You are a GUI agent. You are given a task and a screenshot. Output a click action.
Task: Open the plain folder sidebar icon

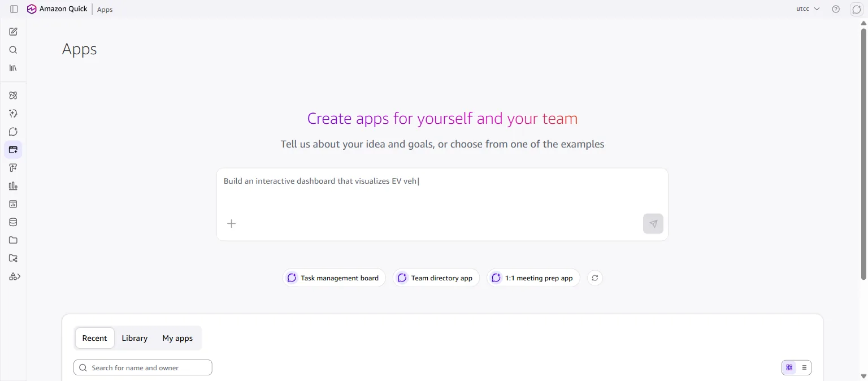(13, 240)
